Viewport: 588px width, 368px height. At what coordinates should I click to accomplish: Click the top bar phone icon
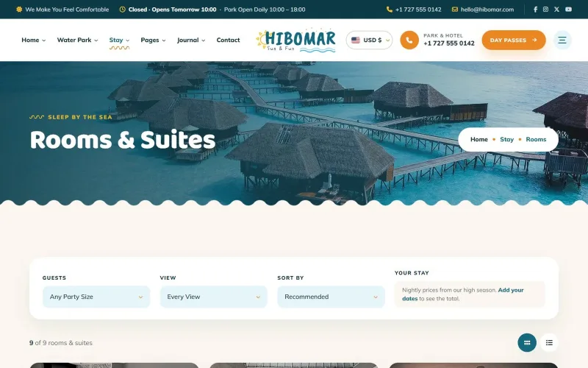[390, 10]
